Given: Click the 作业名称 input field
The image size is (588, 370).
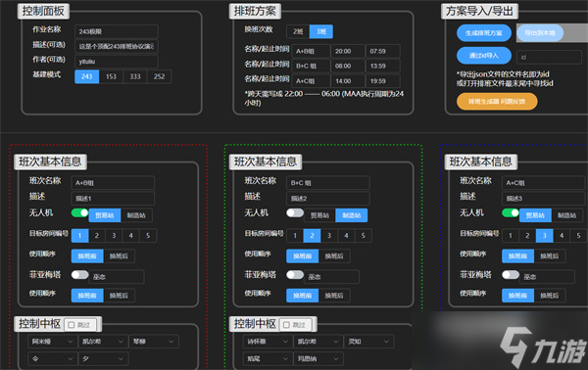Looking at the screenshot, I should click(117, 31).
